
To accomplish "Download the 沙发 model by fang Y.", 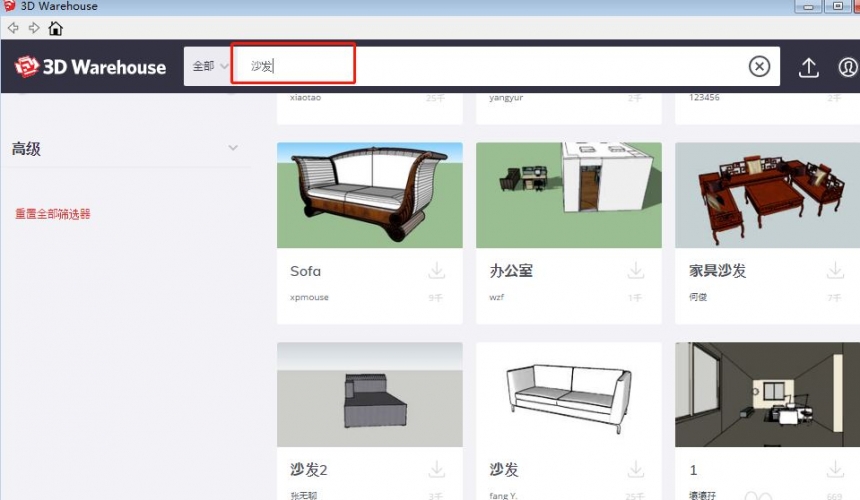I will [x=636, y=469].
